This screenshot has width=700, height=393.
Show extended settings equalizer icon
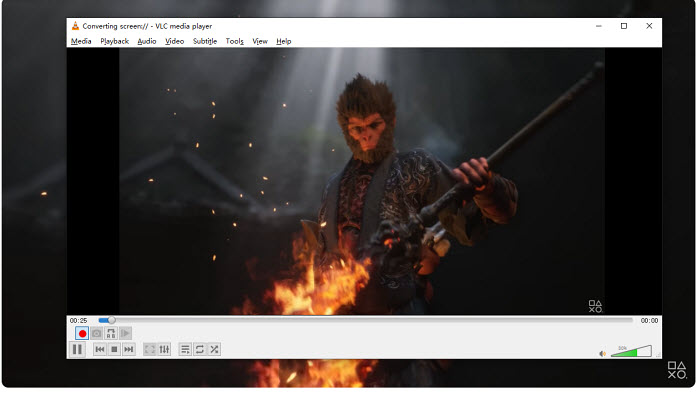[164, 349]
